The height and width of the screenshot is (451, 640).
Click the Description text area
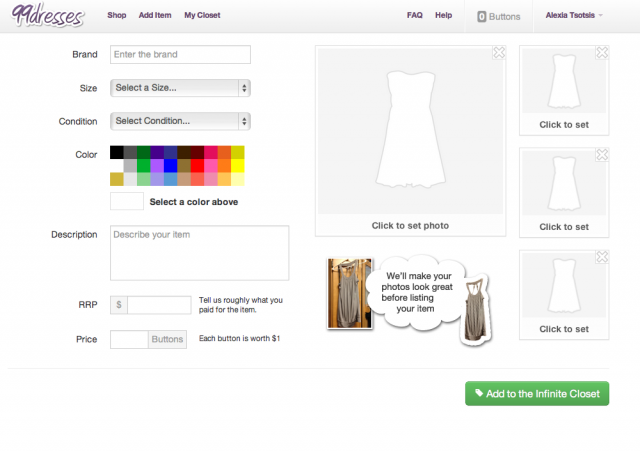[x=200, y=253]
